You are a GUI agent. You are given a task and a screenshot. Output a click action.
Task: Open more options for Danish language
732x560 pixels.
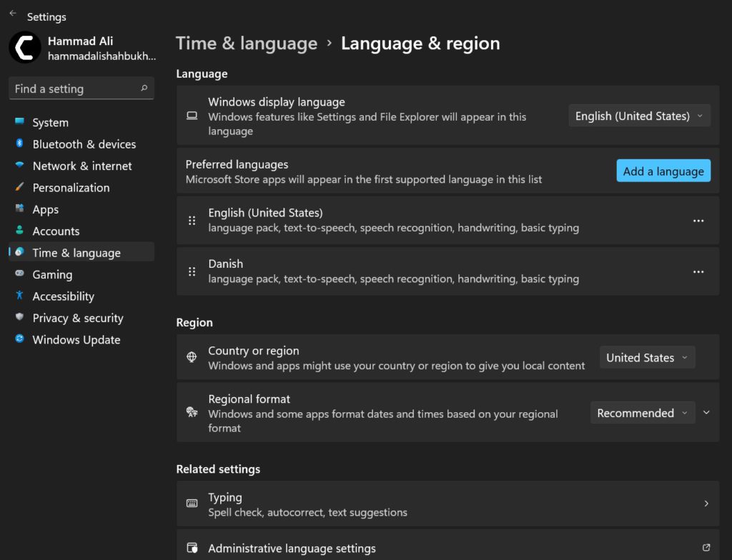[x=698, y=271]
